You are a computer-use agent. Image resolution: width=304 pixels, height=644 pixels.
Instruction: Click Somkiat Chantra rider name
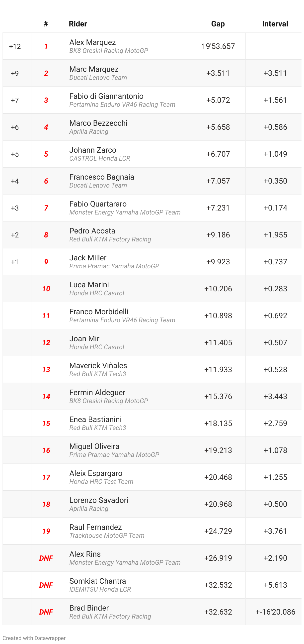[97, 581]
